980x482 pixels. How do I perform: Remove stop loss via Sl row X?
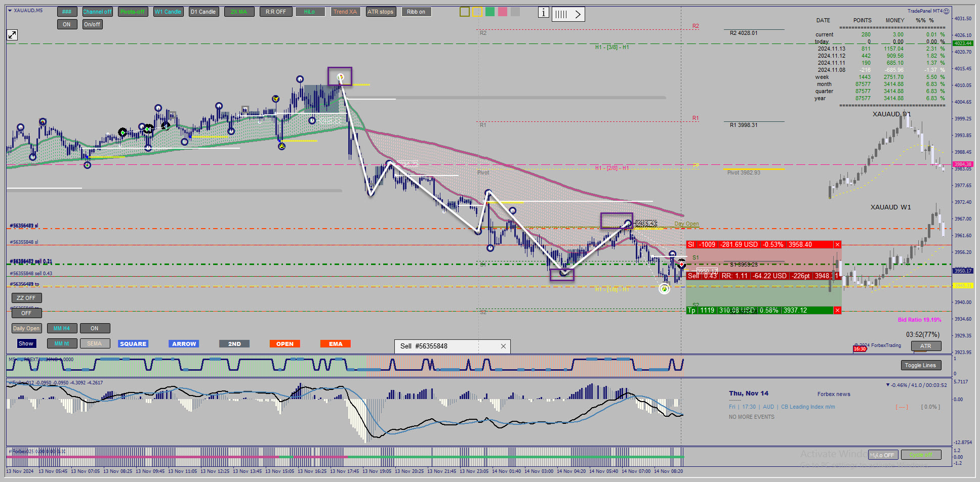[837, 245]
